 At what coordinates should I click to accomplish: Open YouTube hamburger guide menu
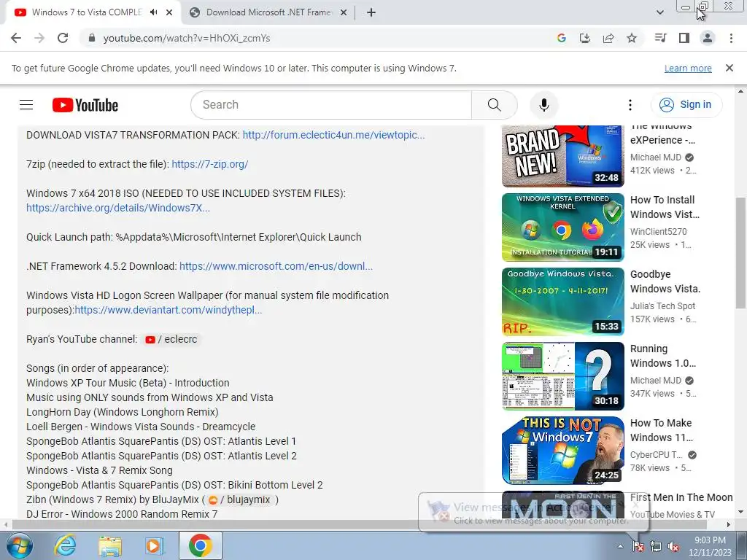point(26,105)
